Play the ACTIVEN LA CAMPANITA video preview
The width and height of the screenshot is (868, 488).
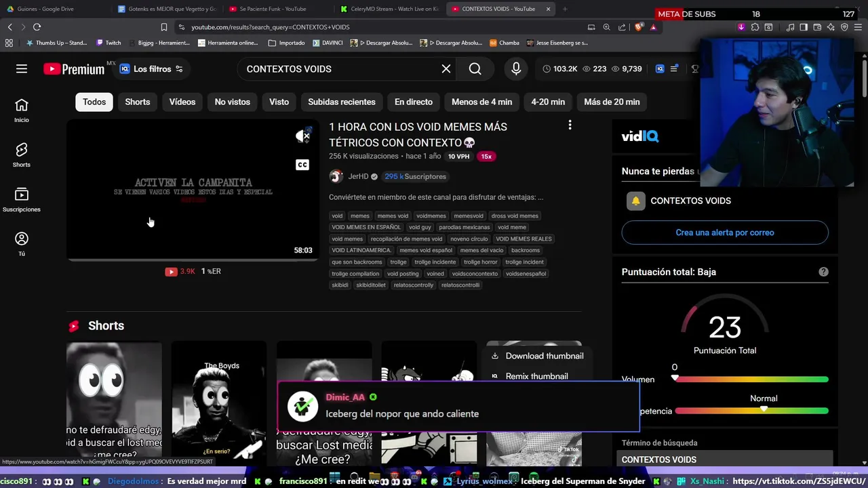193,190
